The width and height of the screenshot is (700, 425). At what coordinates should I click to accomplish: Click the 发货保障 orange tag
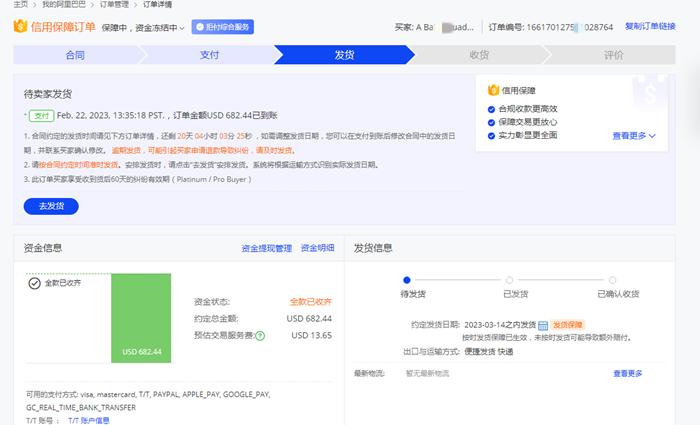[568, 325]
